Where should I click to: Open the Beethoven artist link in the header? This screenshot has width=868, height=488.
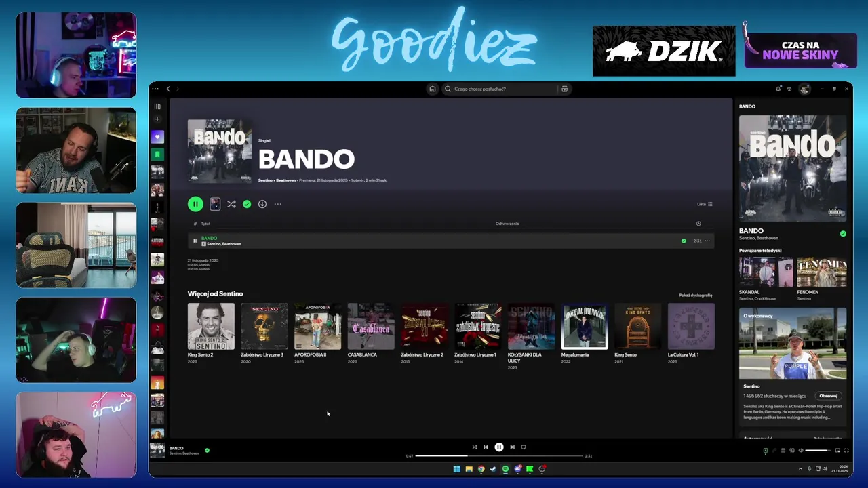pyautogui.click(x=285, y=180)
